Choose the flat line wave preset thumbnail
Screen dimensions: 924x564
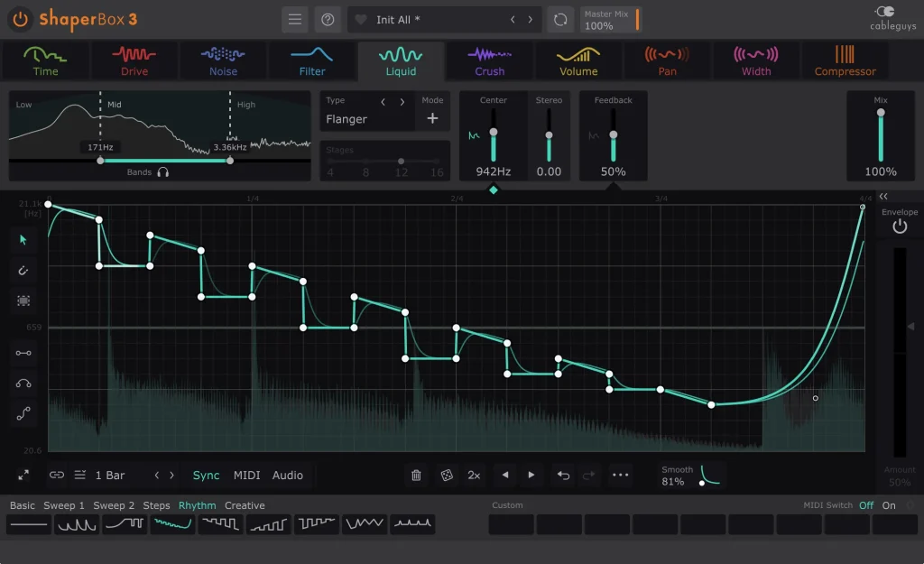pyautogui.click(x=28, y=524)
